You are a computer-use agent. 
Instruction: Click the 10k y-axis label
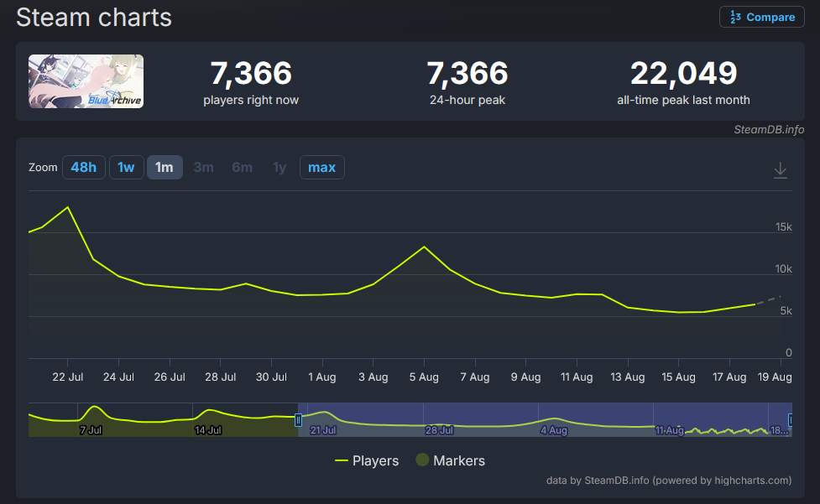(x=783, y=268)
